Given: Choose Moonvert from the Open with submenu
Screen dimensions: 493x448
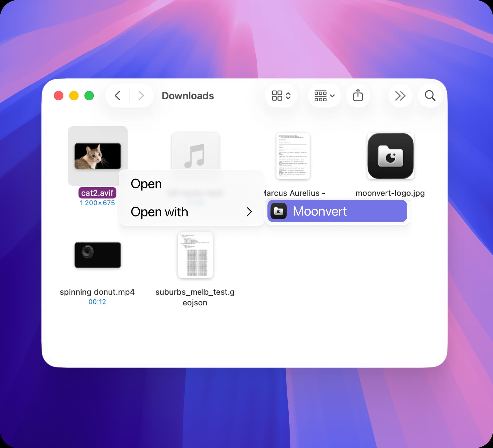Looking at the screenshot, I should click(x=320, y=211).
